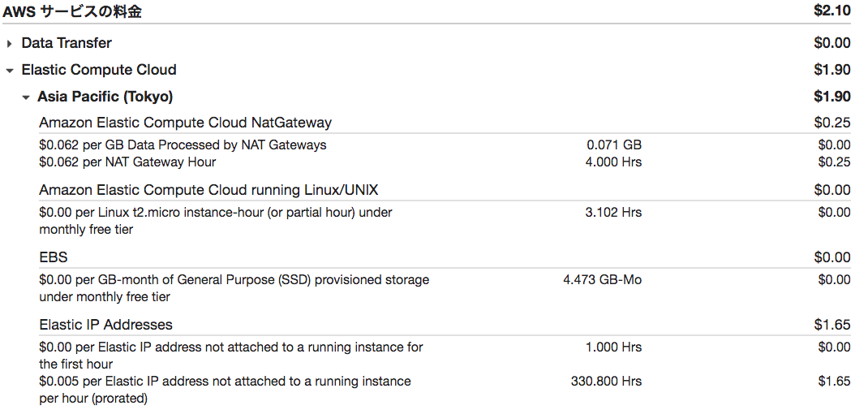Click the AWS サービスの料金 heading
868x410 pixels.
pos(72,11)
